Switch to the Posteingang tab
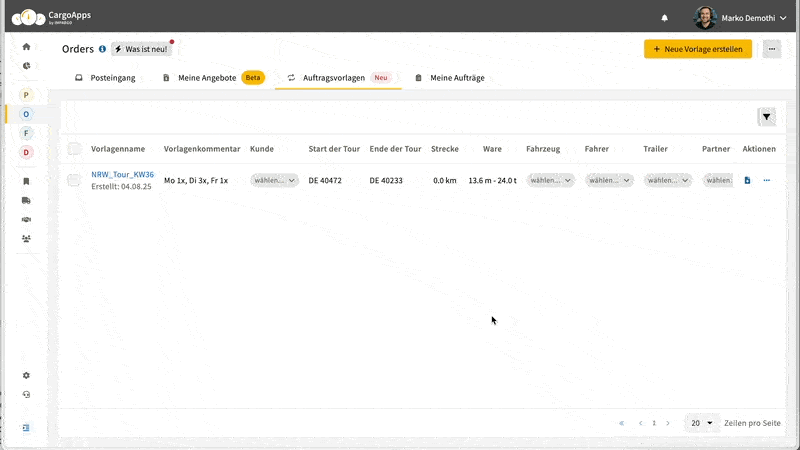The height and width of the screenshot is (450, 800). coord(105,78)
